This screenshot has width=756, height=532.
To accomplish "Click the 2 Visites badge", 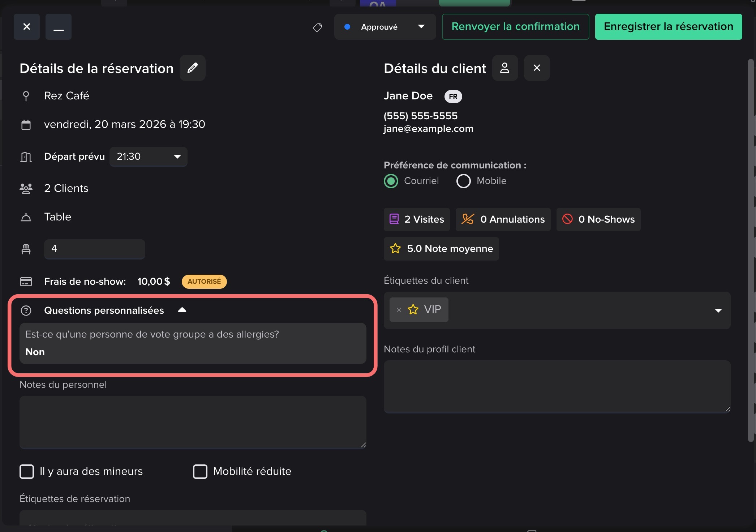I will 417,219.
